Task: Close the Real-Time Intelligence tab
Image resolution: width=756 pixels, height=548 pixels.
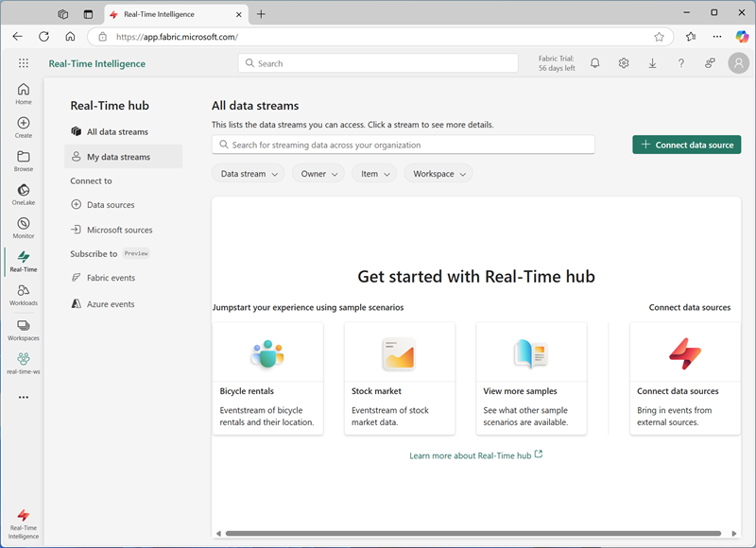Action: (x=239, y=14)
